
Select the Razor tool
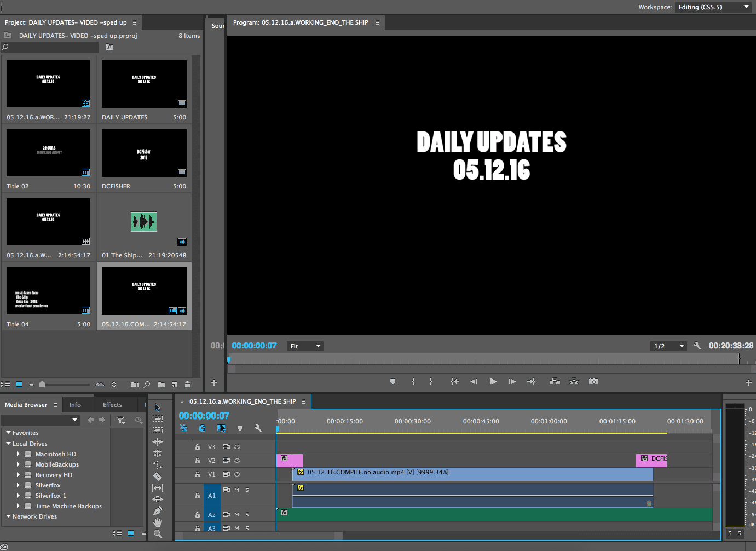[x=158, y=477]
